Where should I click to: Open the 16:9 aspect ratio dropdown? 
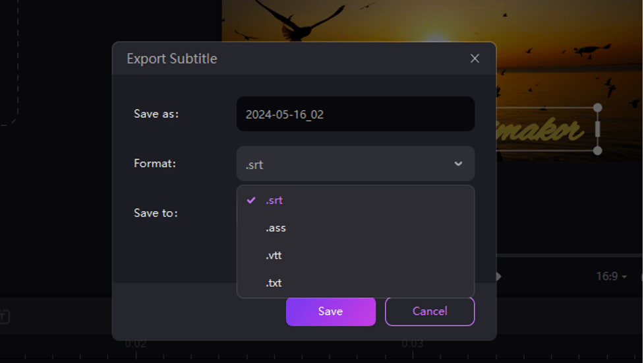tap(611, 277)
